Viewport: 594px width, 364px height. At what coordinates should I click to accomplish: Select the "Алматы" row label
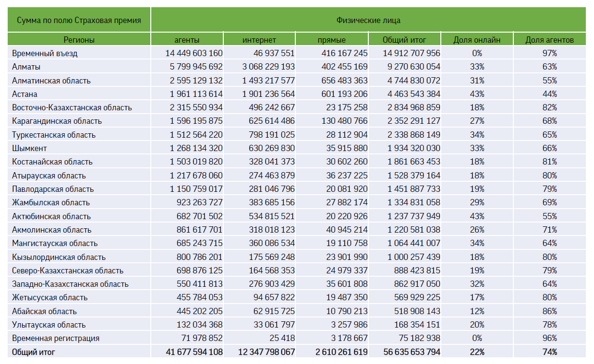click(x=26, y=67)
